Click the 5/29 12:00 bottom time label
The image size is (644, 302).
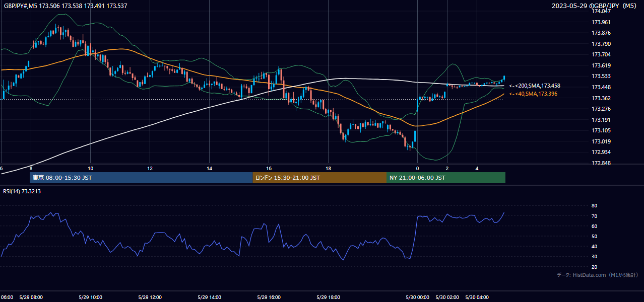point(150,297)
